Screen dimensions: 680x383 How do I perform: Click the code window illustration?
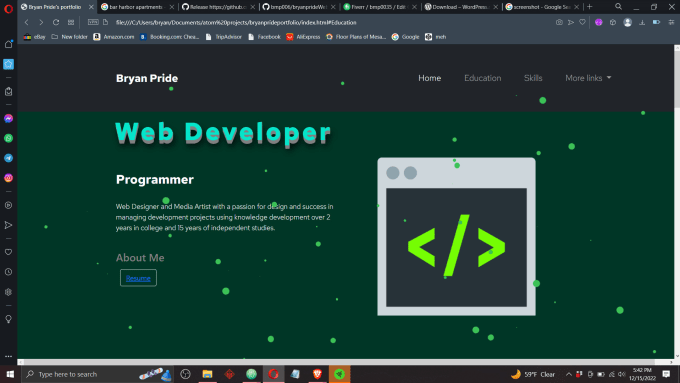pos(456,236)
